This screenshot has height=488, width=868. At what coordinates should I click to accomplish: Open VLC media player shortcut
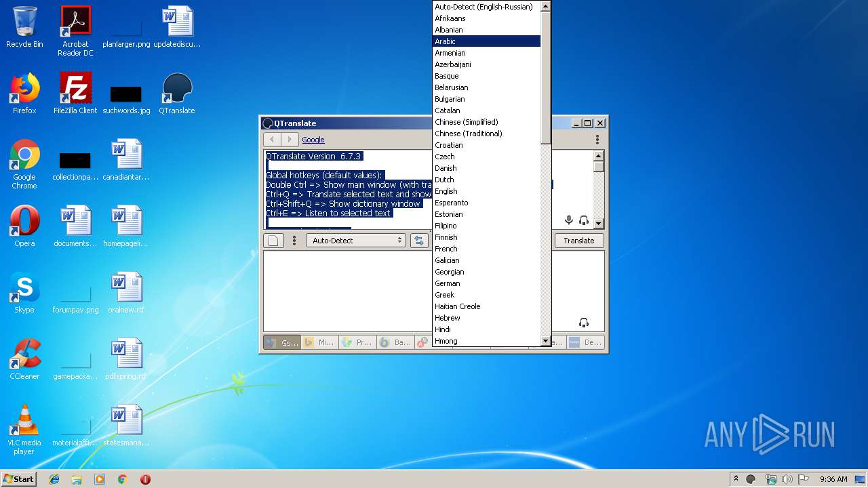(24, 430)
